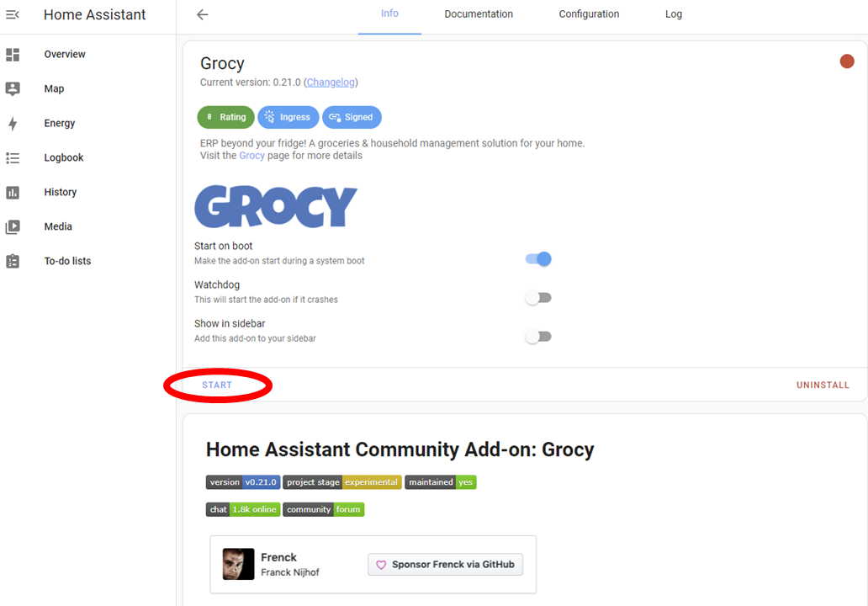Viewport: 868px width, 606px height.
Task: Click the red status indicator dot
Action: (x=846, y=61)
